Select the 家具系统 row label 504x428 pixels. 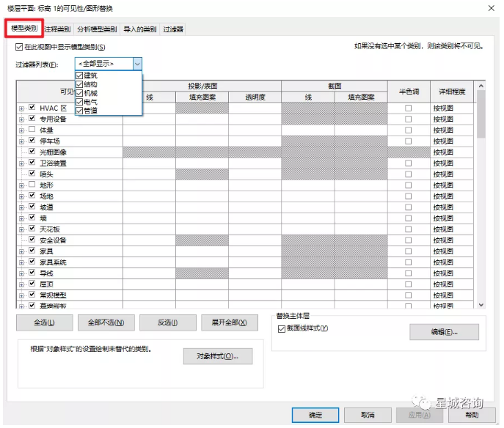pos(53,262)
